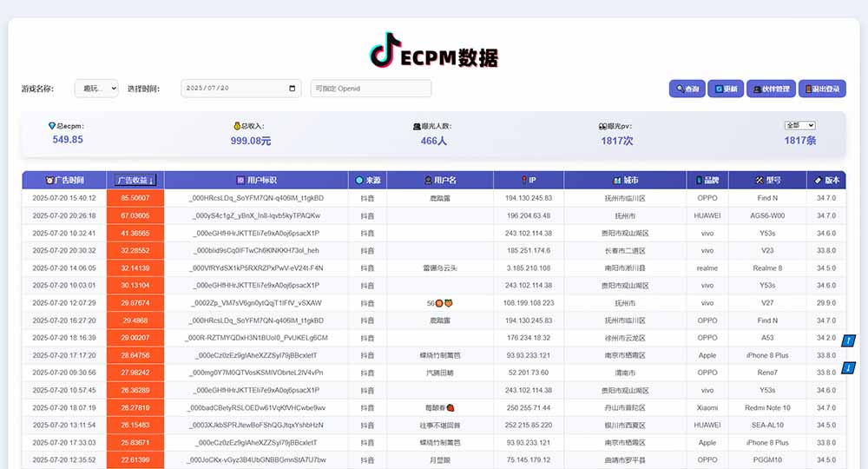Select the date field showing 2025/07/20
This screenshot has width=868, height=469.
pos(234,89)
